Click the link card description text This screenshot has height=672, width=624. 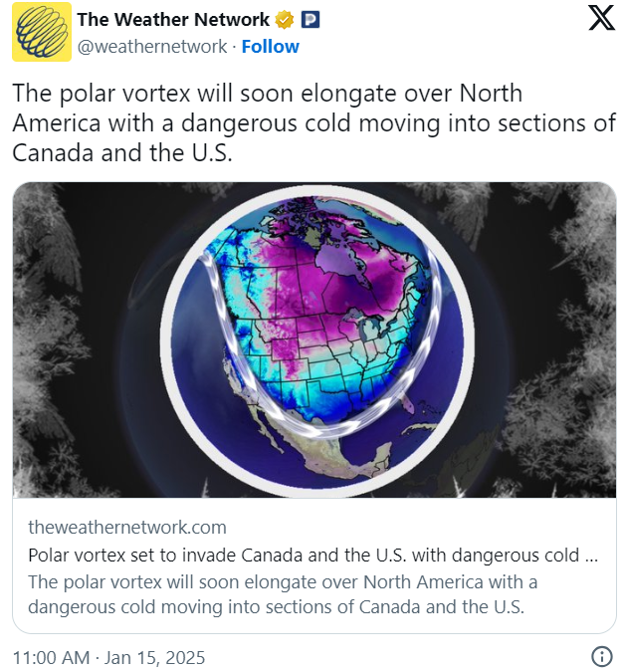(x=283, y=594)
